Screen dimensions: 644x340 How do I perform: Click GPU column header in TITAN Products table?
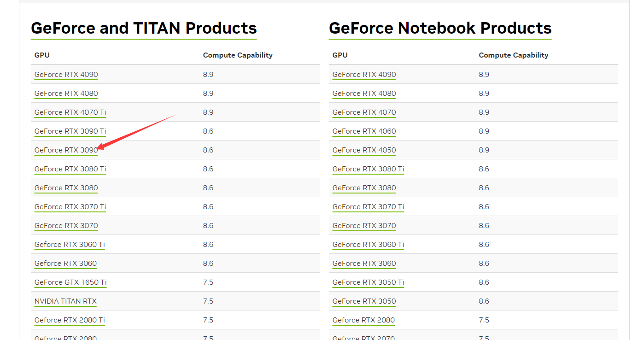[42, 55]
